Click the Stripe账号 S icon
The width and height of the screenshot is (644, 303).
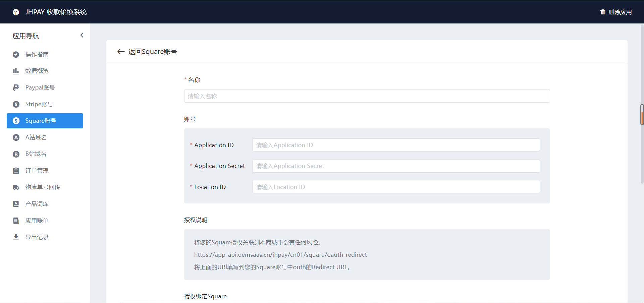coord(16,104)
